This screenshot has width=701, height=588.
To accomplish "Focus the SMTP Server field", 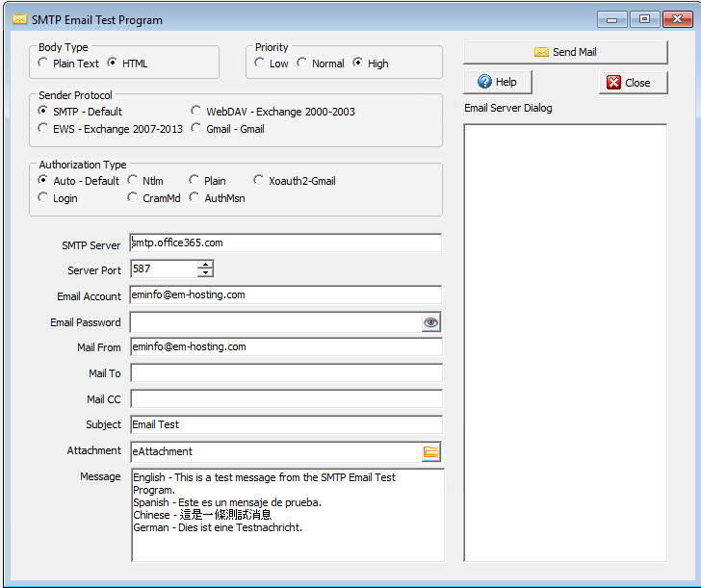I will pos(286,243).
